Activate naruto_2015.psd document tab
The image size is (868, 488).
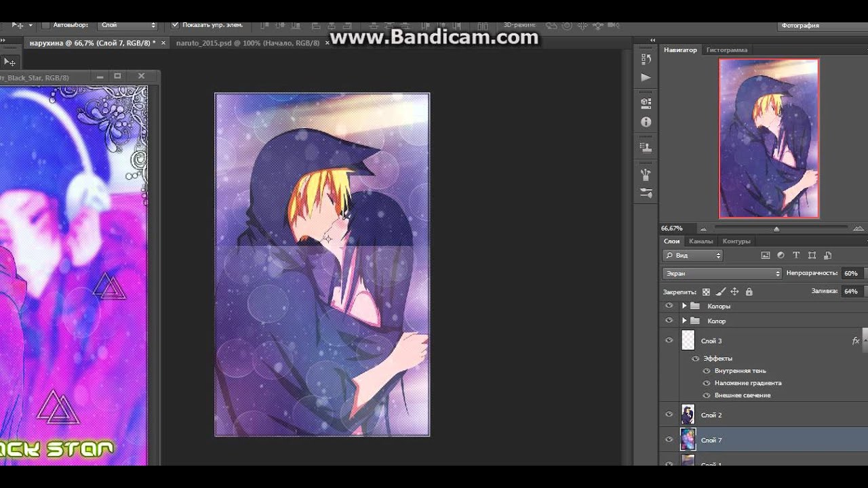(x=248, y=43)
